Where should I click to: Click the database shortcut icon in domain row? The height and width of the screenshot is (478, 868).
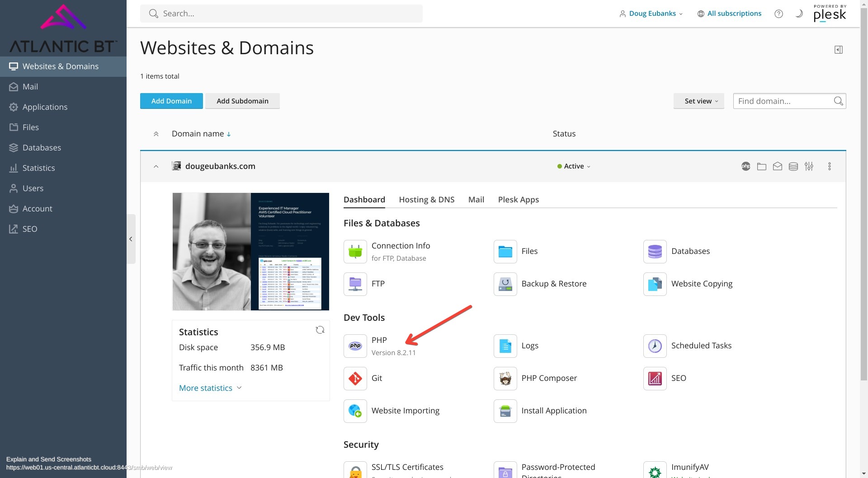[x=793, y=166]
